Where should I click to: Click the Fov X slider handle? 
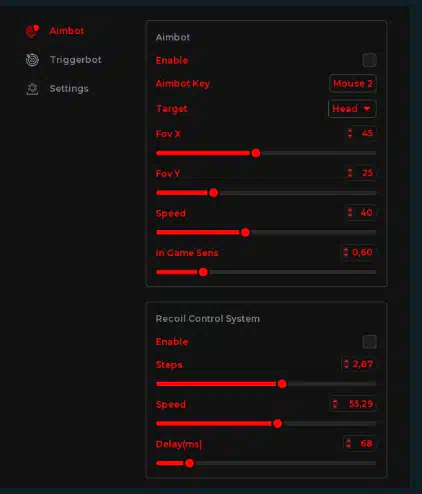coord(256,153)
